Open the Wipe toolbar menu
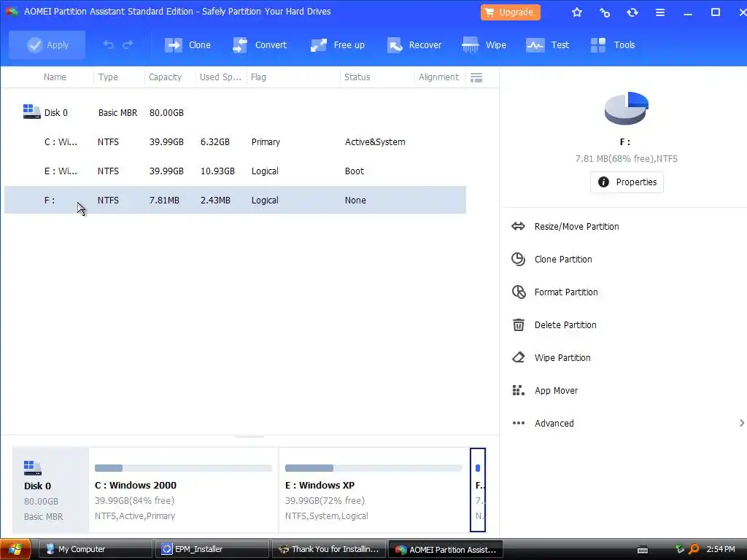This screenshot has width=747, height=560. click(x=484, y=44)
